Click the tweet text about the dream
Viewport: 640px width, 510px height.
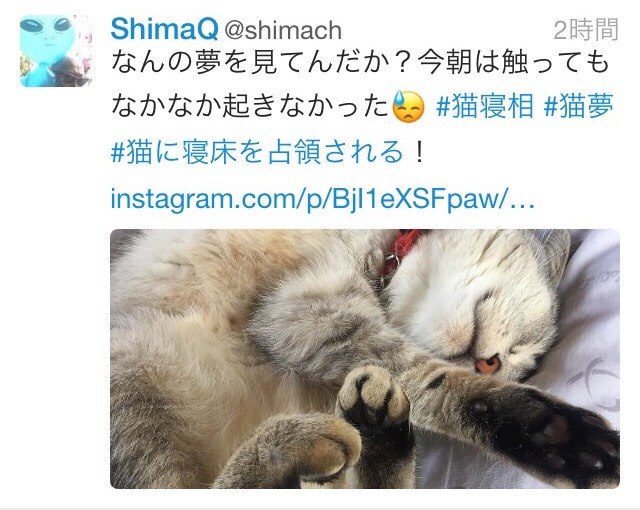pyautogui.click(x=360, y=62)
